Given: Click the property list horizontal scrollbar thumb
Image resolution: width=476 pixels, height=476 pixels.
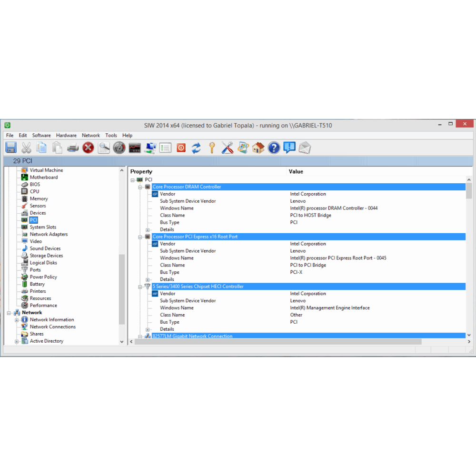Looking at the screenshot, I should pos(278,342).
